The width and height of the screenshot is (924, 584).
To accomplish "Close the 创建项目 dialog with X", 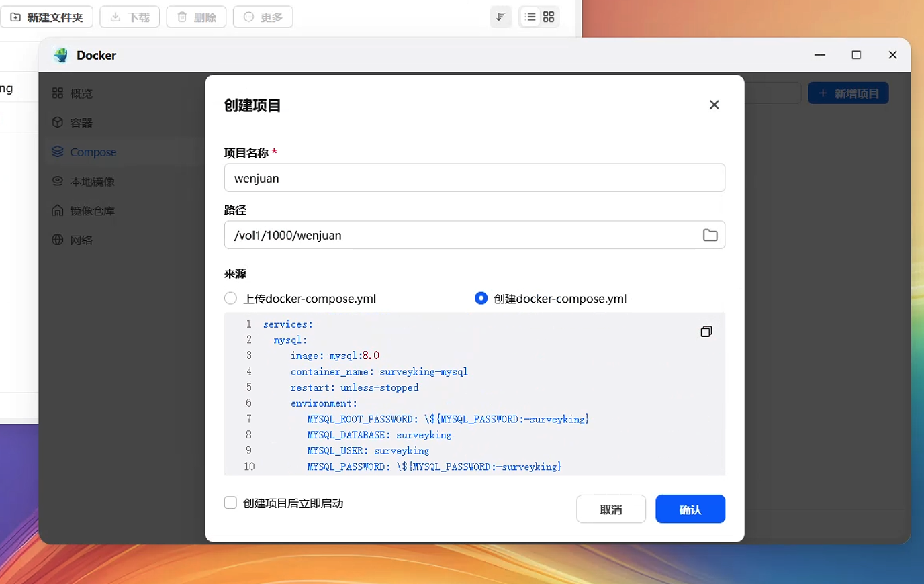I will pyautogui.click(x=714, y=105).
